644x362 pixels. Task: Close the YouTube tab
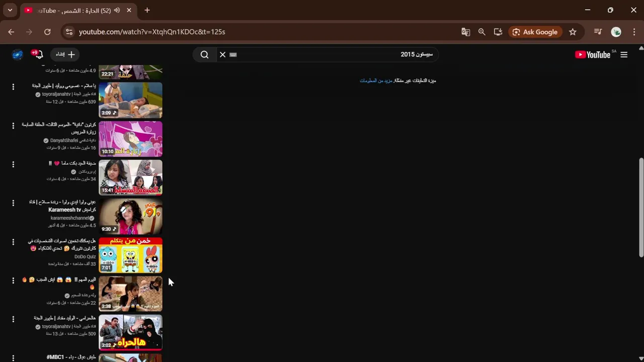click(129, 10)
